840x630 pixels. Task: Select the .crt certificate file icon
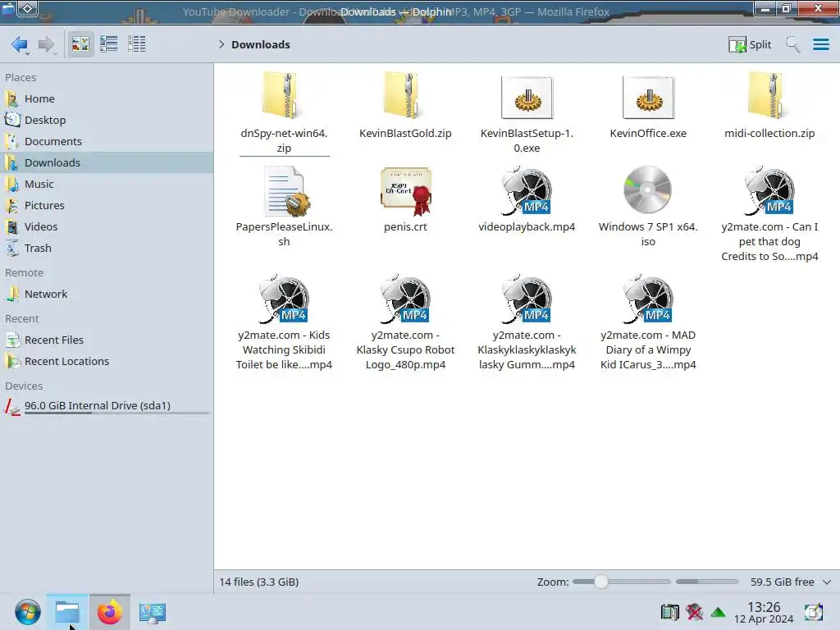point(405,191)
